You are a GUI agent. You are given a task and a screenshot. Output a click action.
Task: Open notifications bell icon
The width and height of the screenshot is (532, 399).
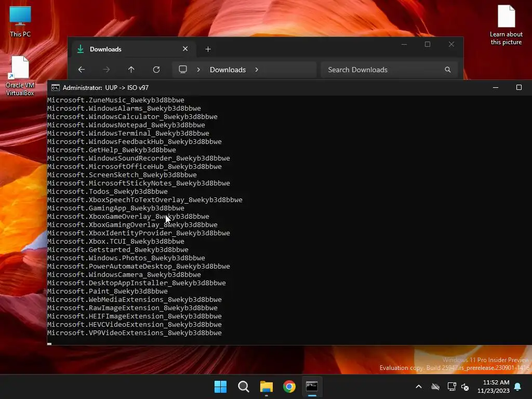tap(518, 387)
